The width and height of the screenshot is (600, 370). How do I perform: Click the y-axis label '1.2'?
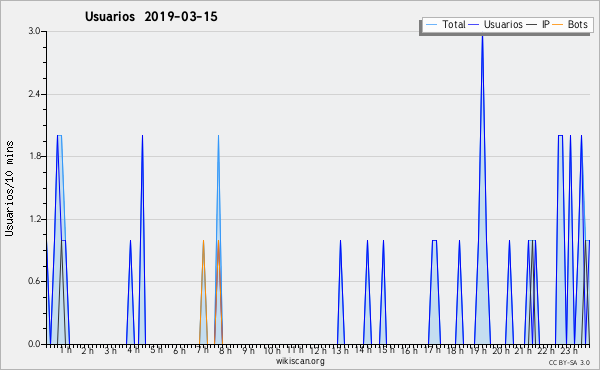(x=34, y=219)
